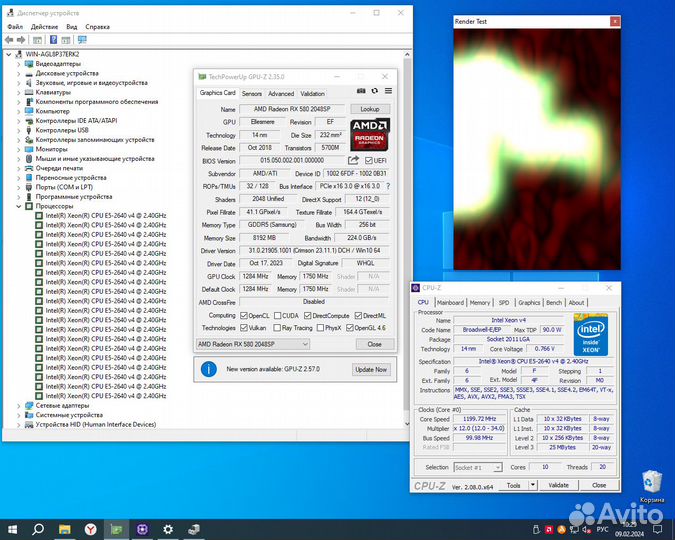Click the Windows Start button
This screenshot has width=675, height=540.
(12, 528)
